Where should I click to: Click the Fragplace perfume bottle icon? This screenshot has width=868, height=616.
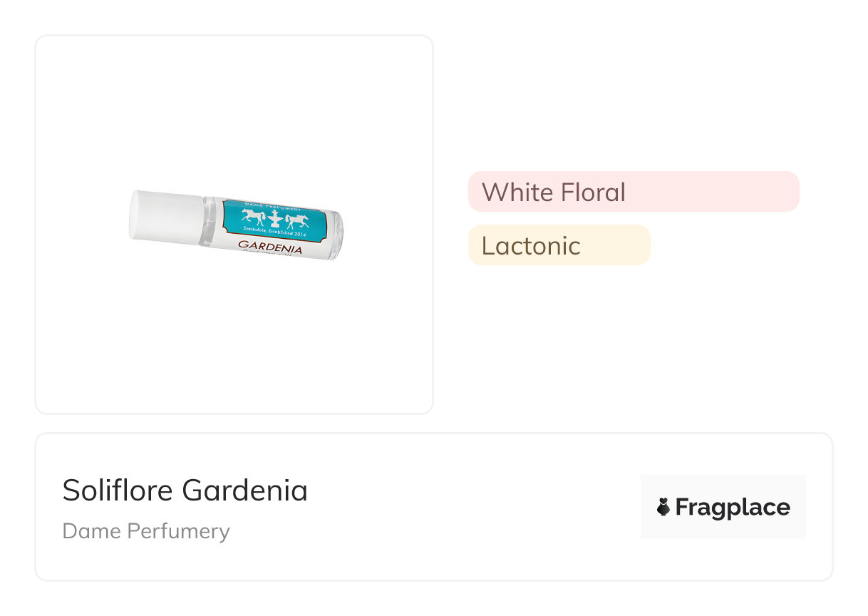coord(663,508)
